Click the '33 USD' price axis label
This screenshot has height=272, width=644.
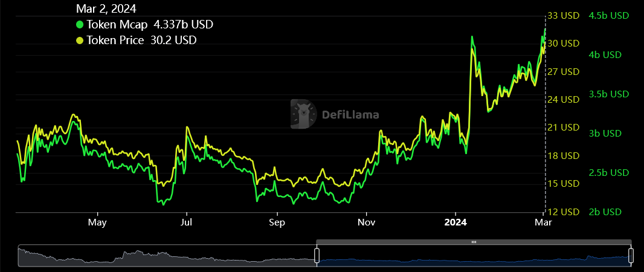tap(564, 16)
